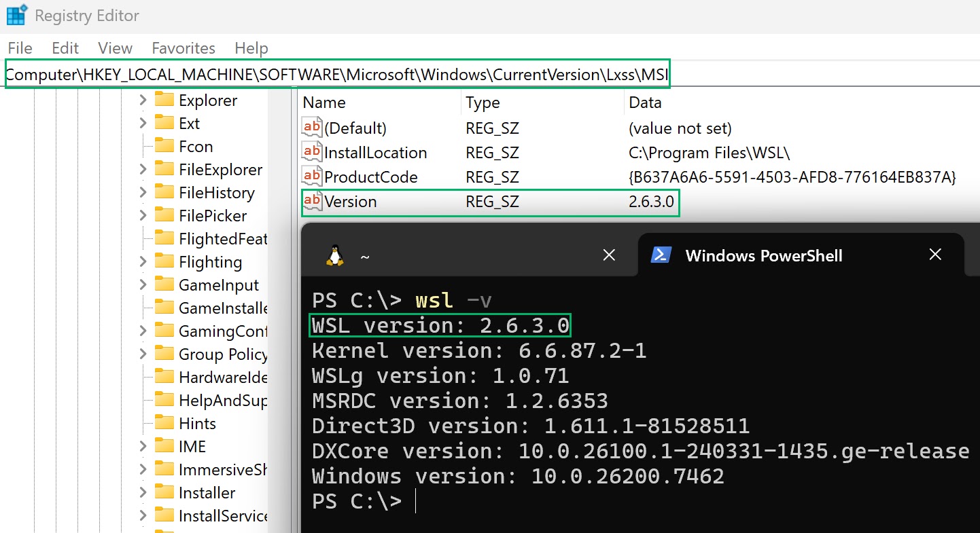Viewport: 980px width, 533px height.
Task: Close the Linux terminal tab
Action: pos(609,255)
